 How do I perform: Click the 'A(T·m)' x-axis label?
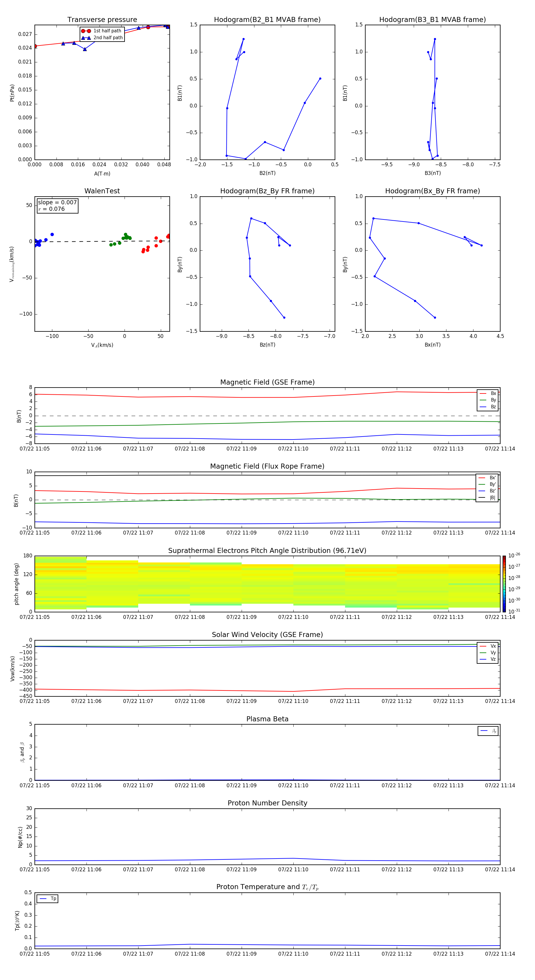click(102, 173)
